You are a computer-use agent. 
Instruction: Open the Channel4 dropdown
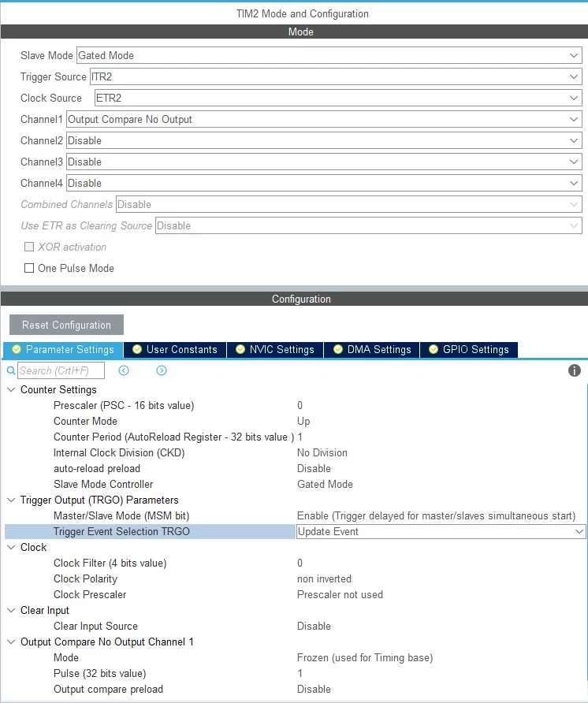[324, 184]
